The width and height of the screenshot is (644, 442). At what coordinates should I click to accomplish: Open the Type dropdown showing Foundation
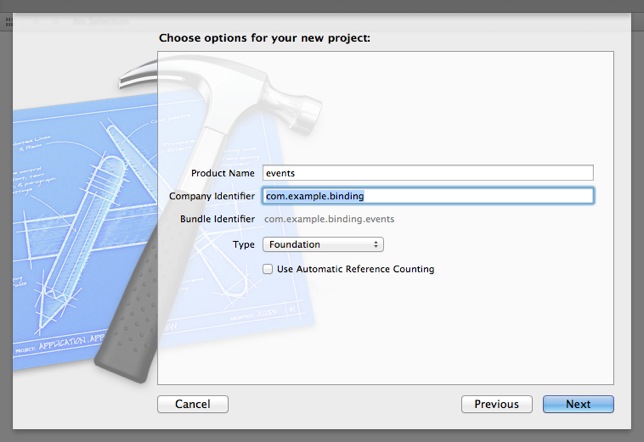click(x=323, y=244)
